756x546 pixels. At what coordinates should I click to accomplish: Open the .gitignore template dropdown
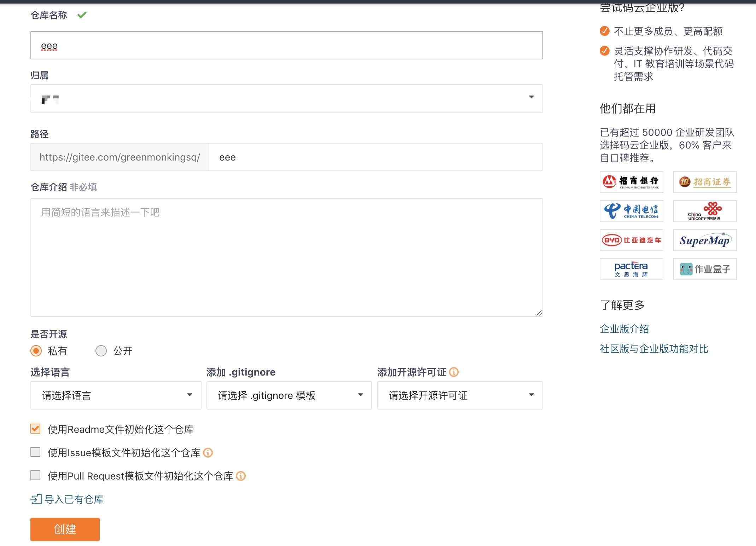(x=289, y=395)
